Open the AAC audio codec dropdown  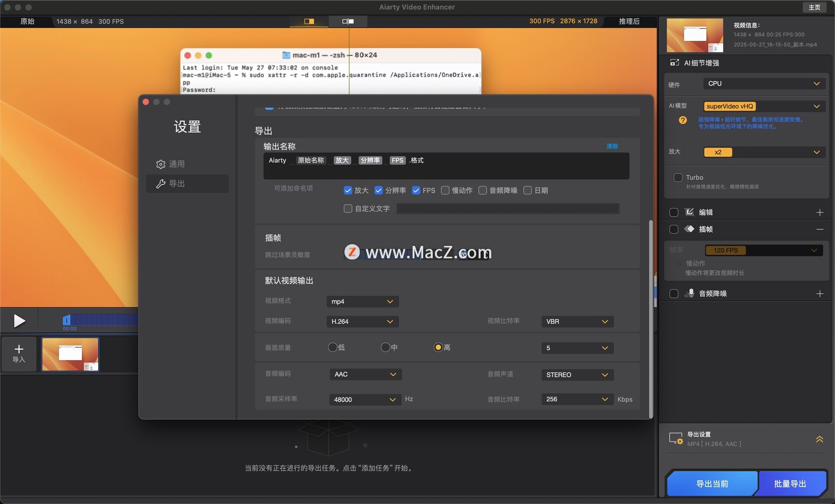pyautogui.click(x=365, y=375)
